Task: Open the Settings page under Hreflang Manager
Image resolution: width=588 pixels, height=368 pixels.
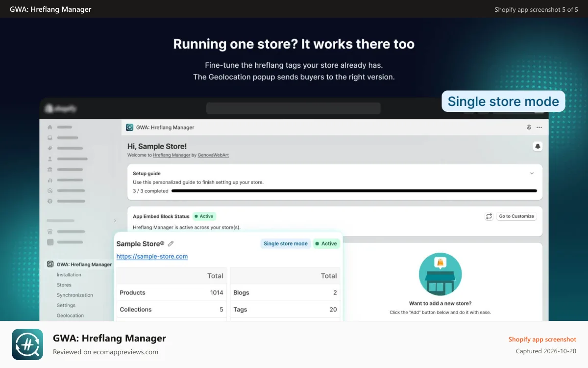Action: click(x=66, y=305)
